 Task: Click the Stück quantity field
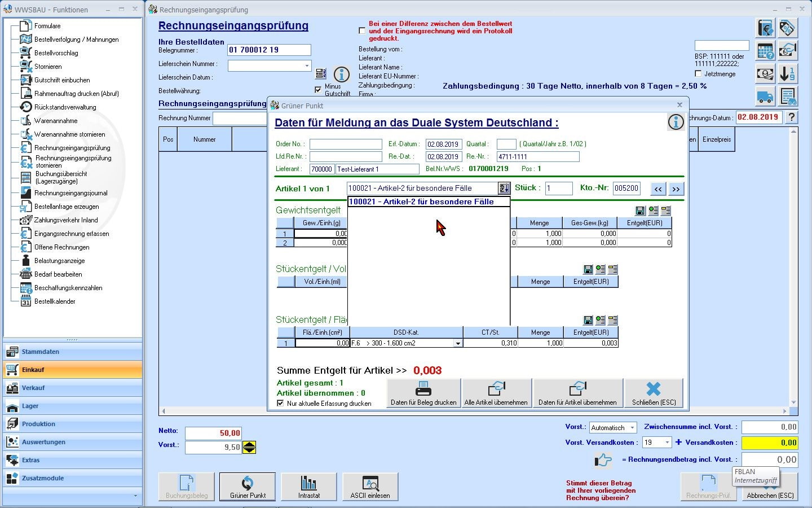[559, 188]
